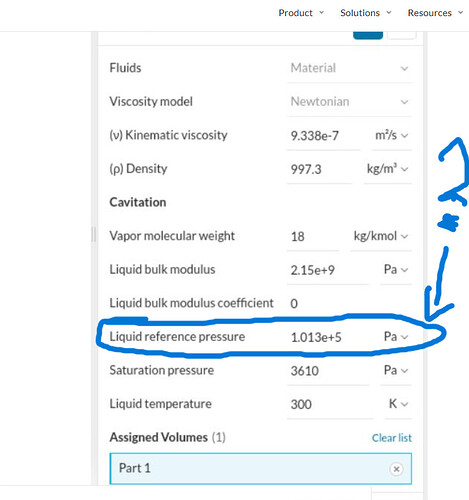Screen dimensions: 469x500
Task: Select the Part 1 assigned volume
Action: (261, 468)
